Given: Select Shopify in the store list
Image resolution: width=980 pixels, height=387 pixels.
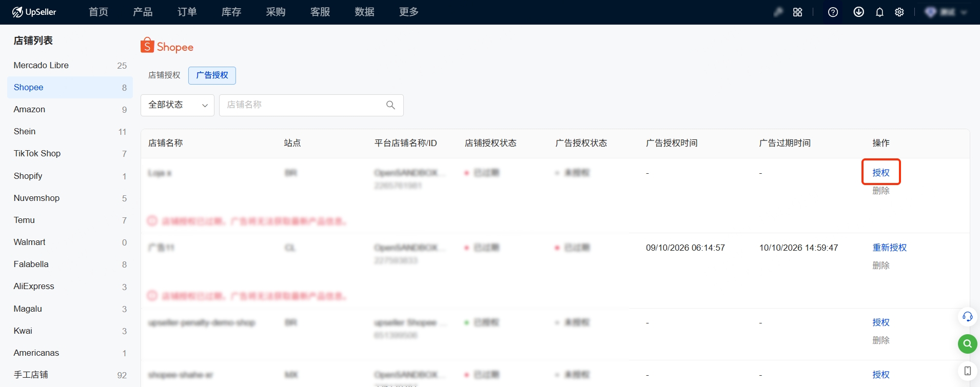Looking at the screenshot, I should (70, 176).
